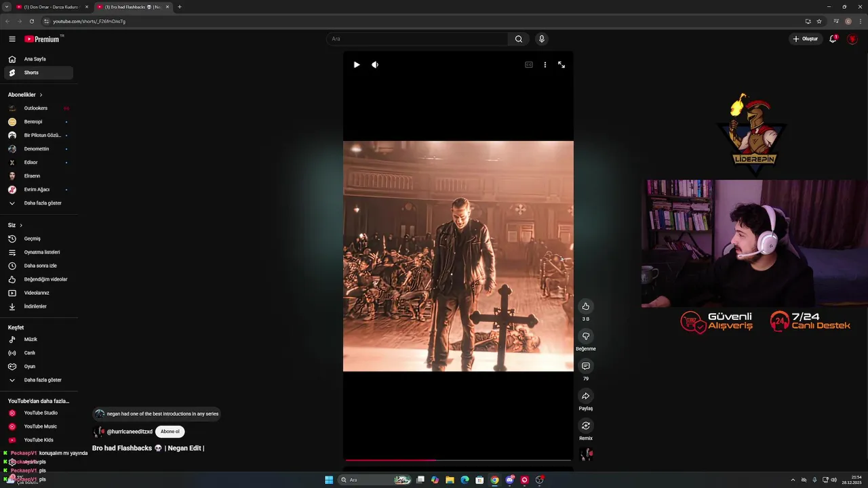Open Elraenn channel in subscriptions
Viewport: 868px width, 488px height.
39,176
